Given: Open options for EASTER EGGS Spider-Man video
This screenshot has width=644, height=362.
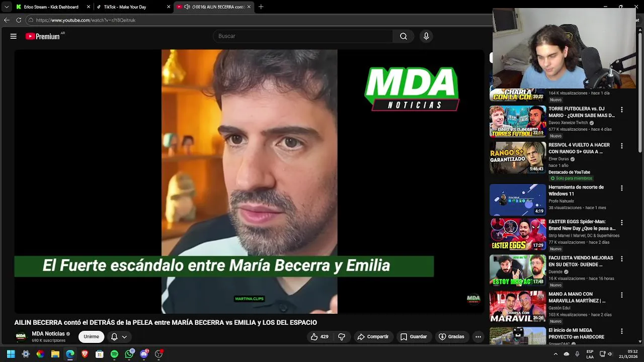Looking at the screenshot, I should [622, 222].
